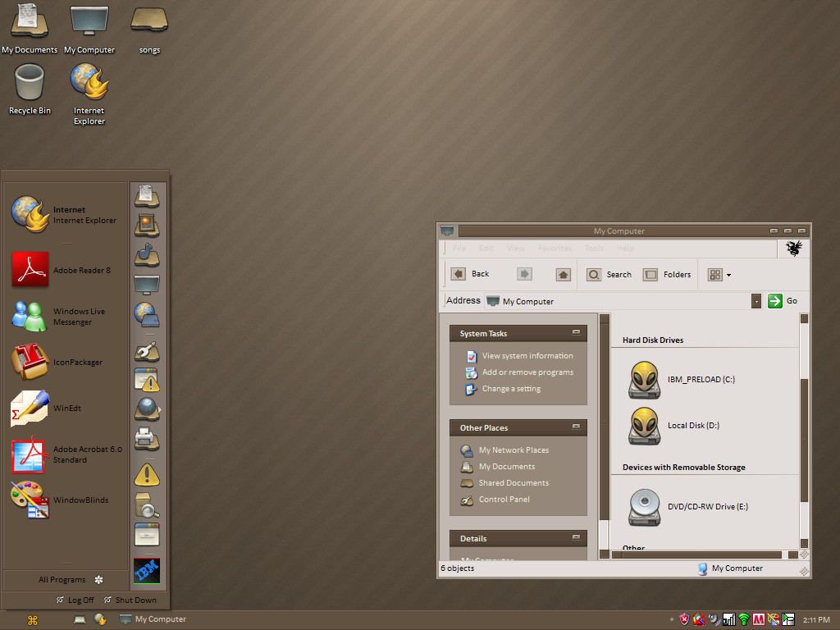The width and height of the screenshot is (840, 630).
Task: Collapse the Other Places panel
Action: 576,427
